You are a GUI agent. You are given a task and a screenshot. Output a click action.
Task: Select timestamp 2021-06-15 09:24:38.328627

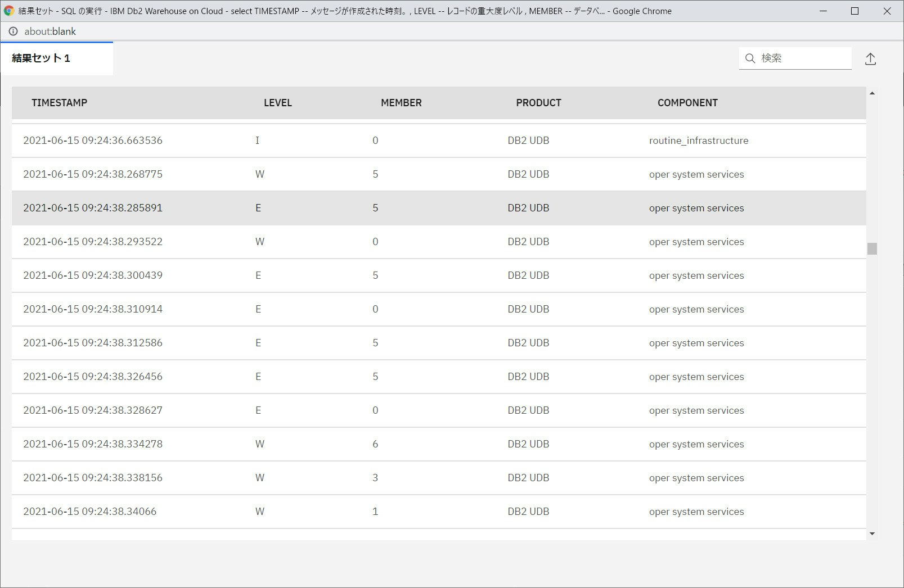pos(93,410)
